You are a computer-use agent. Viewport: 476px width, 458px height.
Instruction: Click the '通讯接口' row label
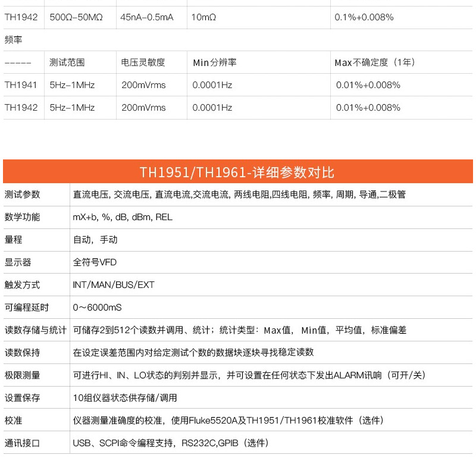click(22, 443)
